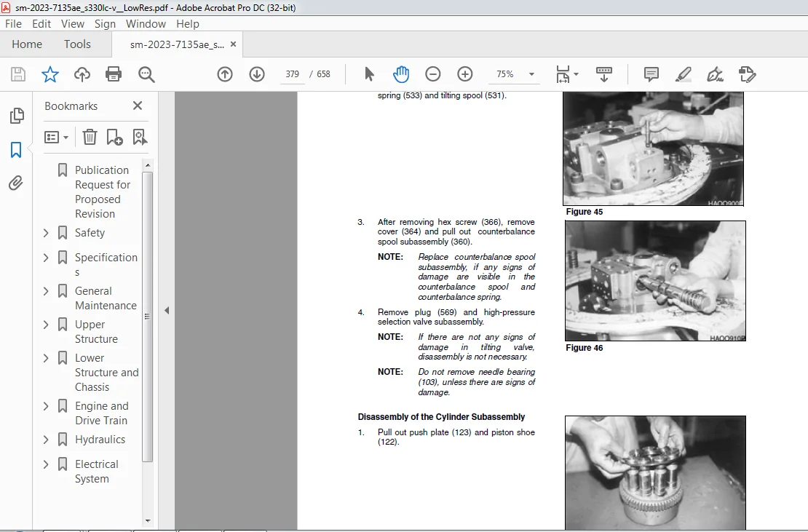The image size is (808, 532).
Task: Open the Edit menu
Action: (x=41, y=24)
